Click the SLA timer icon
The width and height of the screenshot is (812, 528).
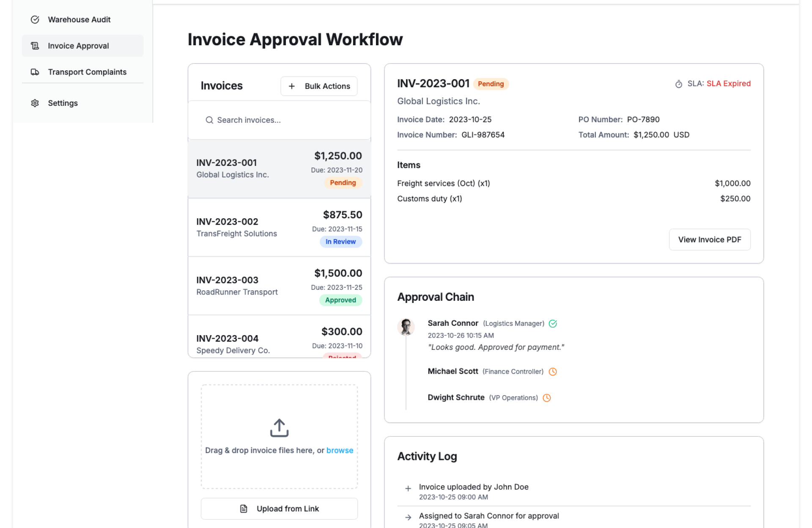coord(678,84)
